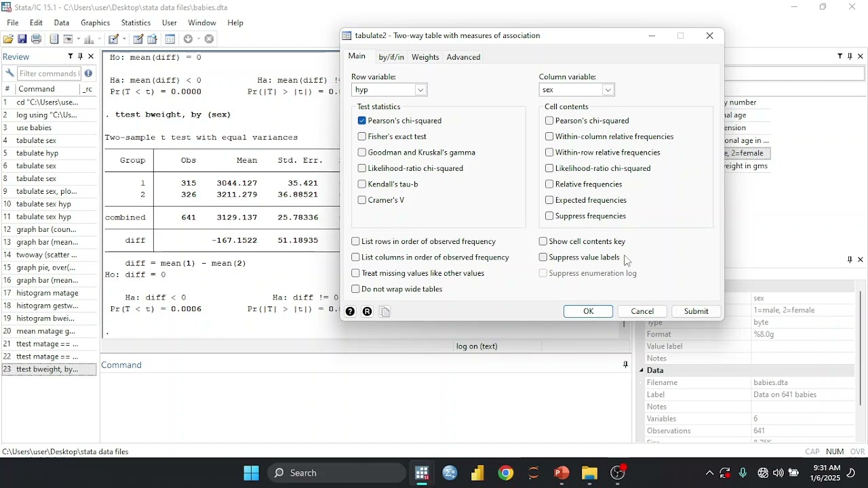This screenshot has height=488, width=868.
Task: Open the Data Editor (edit) icon
Action: pyautogui.click(x=138, y=39)
